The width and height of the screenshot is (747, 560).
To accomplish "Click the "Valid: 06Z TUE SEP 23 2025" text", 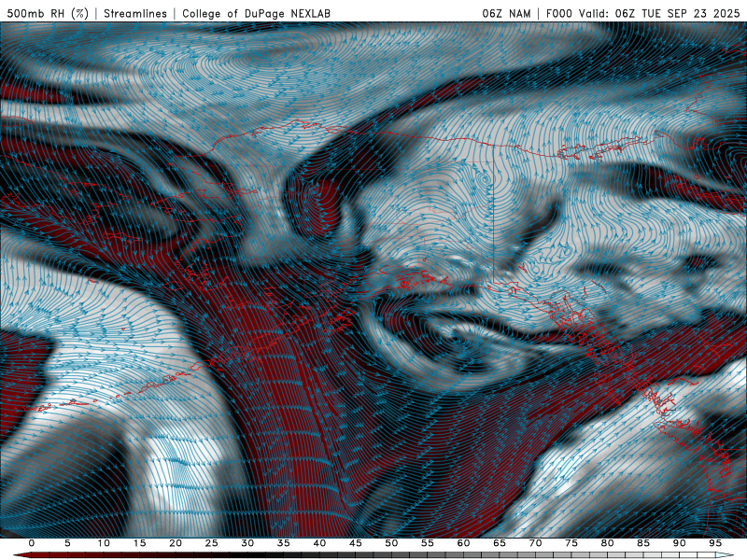I will coord(659,13).
